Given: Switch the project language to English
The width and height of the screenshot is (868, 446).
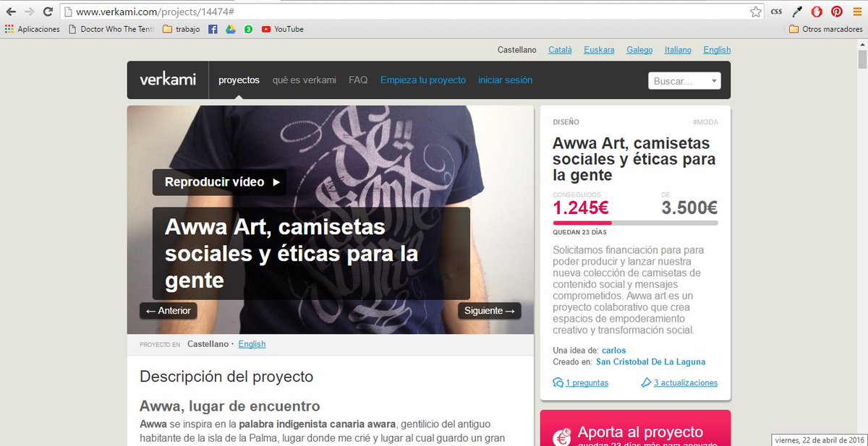Looking at the screenshot, I should tap(252, 344).
